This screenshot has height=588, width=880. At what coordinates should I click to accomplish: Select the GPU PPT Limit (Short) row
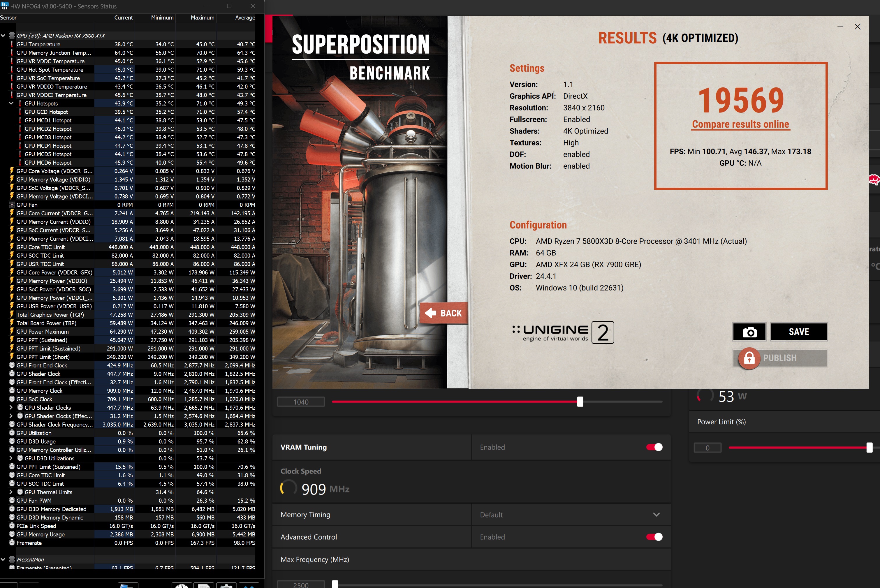coord(127,357)
